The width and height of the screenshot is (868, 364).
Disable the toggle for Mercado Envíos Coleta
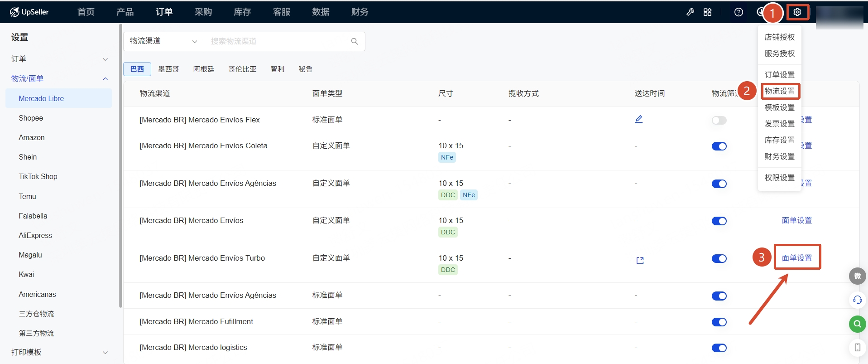click(719, 146)
